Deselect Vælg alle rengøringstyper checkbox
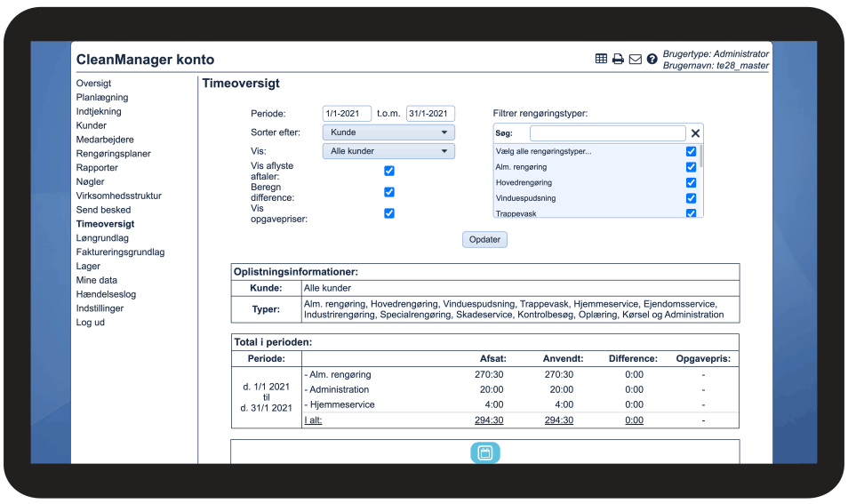This screenshot has width=848, height=504. click(x=691, y=151)
